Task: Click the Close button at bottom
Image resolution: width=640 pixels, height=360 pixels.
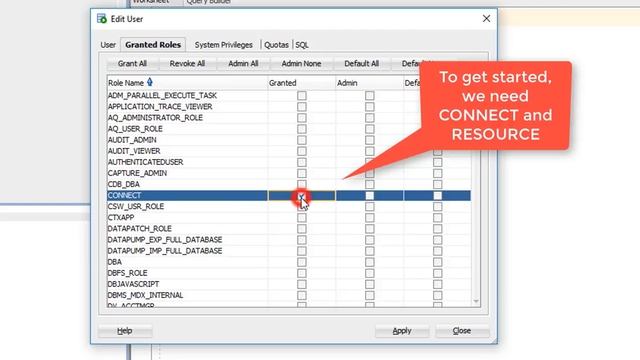Action: click(x=462, y=331)
